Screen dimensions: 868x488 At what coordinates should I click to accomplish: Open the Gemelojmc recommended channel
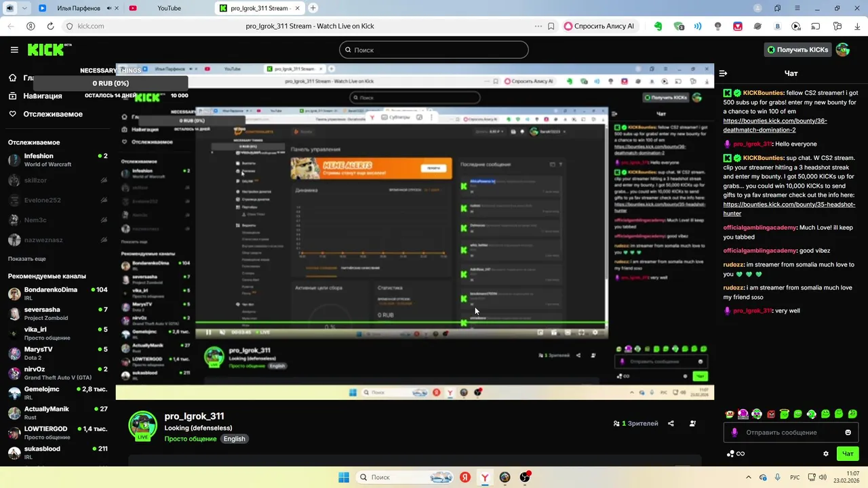point(58,393)
